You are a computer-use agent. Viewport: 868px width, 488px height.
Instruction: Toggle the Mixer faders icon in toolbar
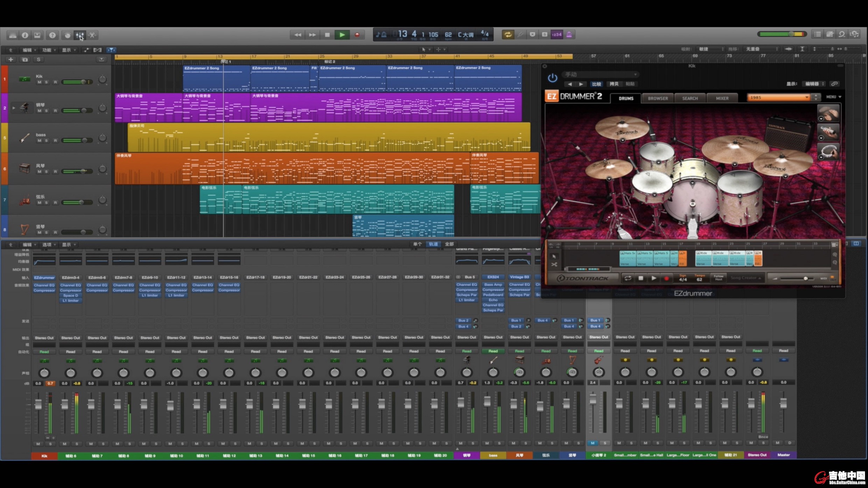(x=80, y=35)
